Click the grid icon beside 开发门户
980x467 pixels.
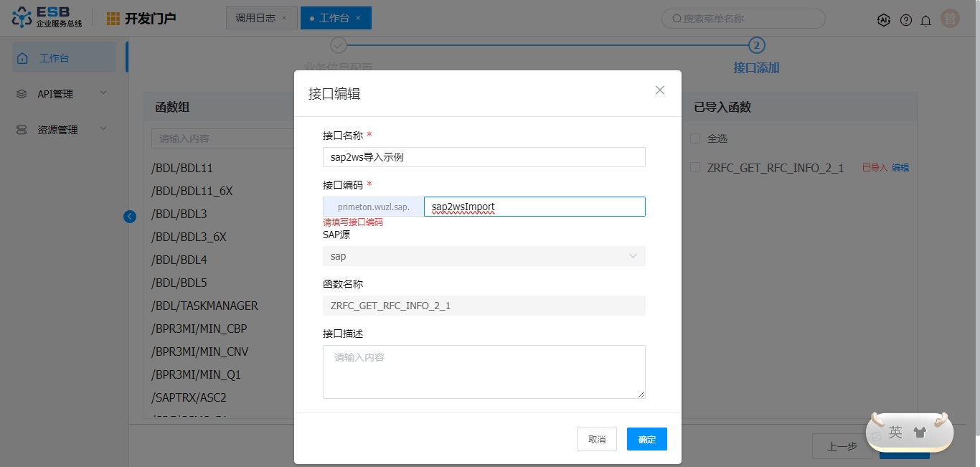point(113,19)
